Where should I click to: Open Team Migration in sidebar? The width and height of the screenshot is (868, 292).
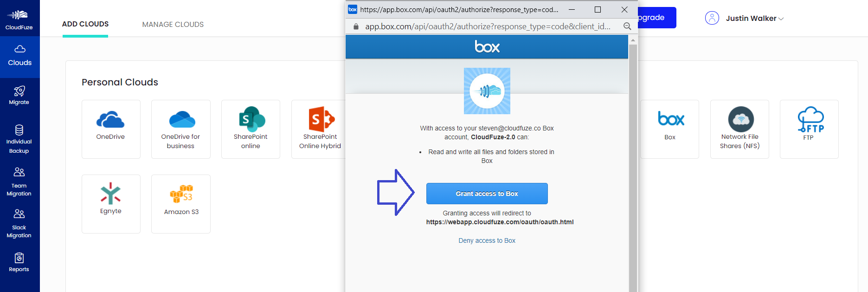click(x=19, y=182)
